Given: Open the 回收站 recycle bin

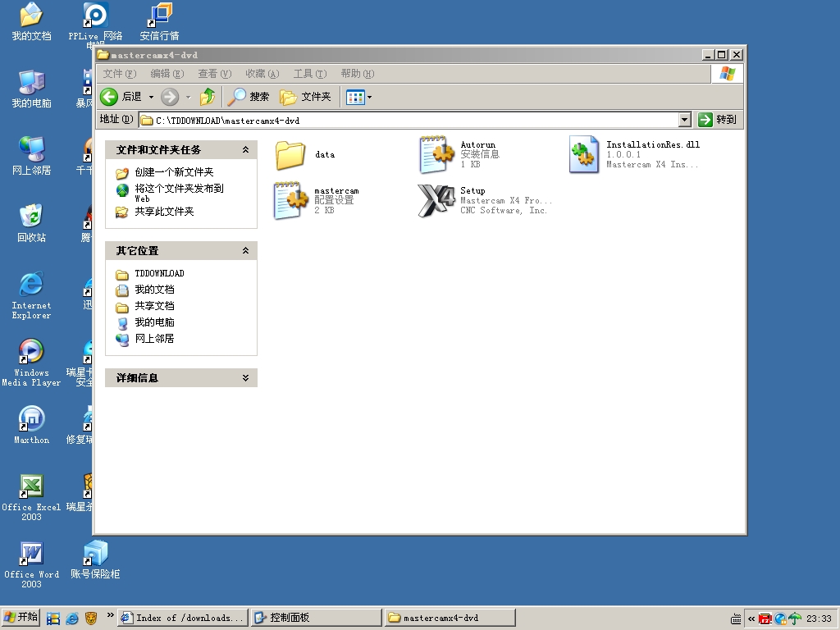Looking at the screenshot, I should 31,223.
